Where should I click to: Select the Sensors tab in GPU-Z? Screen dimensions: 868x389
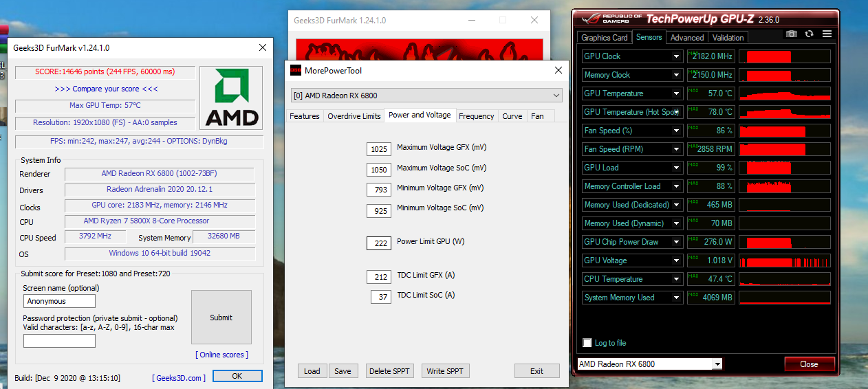pos(649,37)
